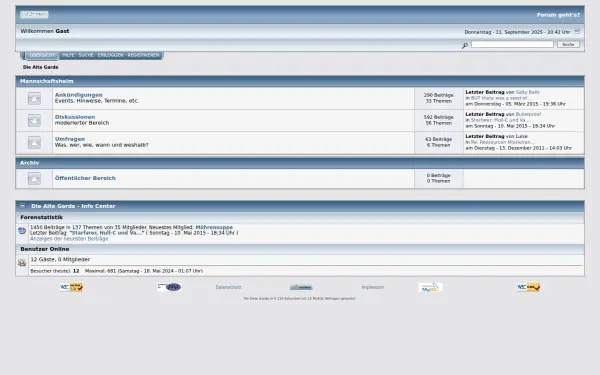The width and height of the screenshot is (600, 375).
Task: Click the W3C CSS badge at right
Action: pos(528,287)
